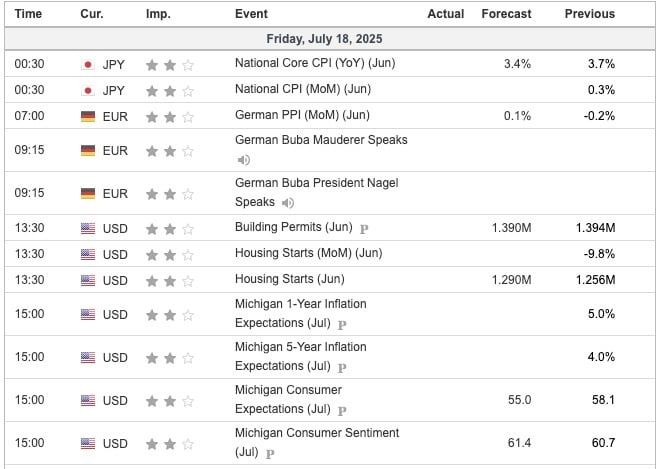Screen dimensions: 658x469
Task: Click the P icon after Michigan 1-Year Inflation Expectations
Action: (x=342, y=325)
